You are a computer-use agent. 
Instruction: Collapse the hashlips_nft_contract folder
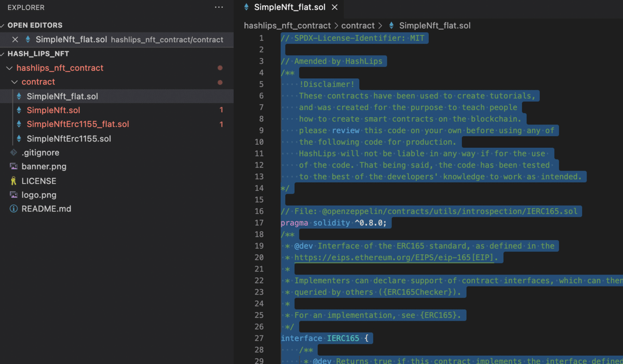pyautogui.click(x=9, y=68)
